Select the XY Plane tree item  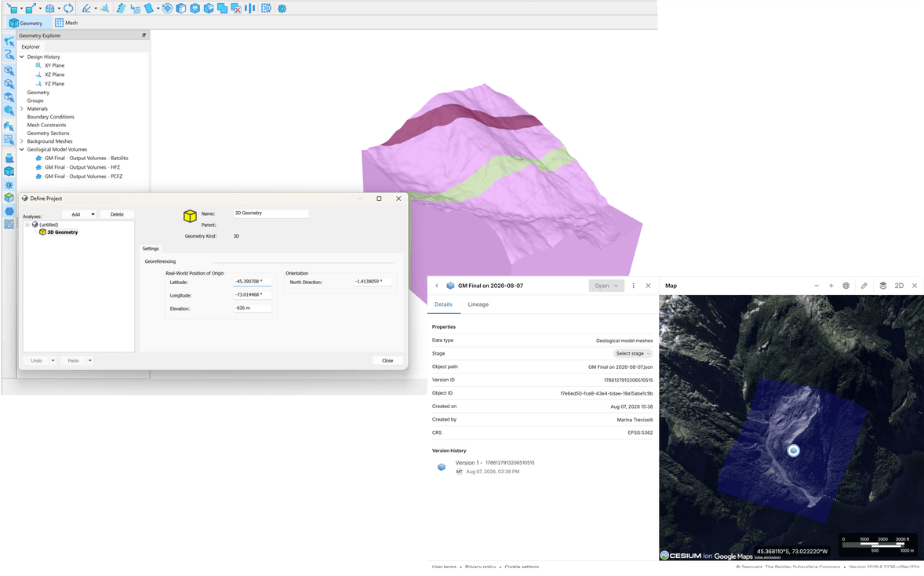(x=54, y=65)
